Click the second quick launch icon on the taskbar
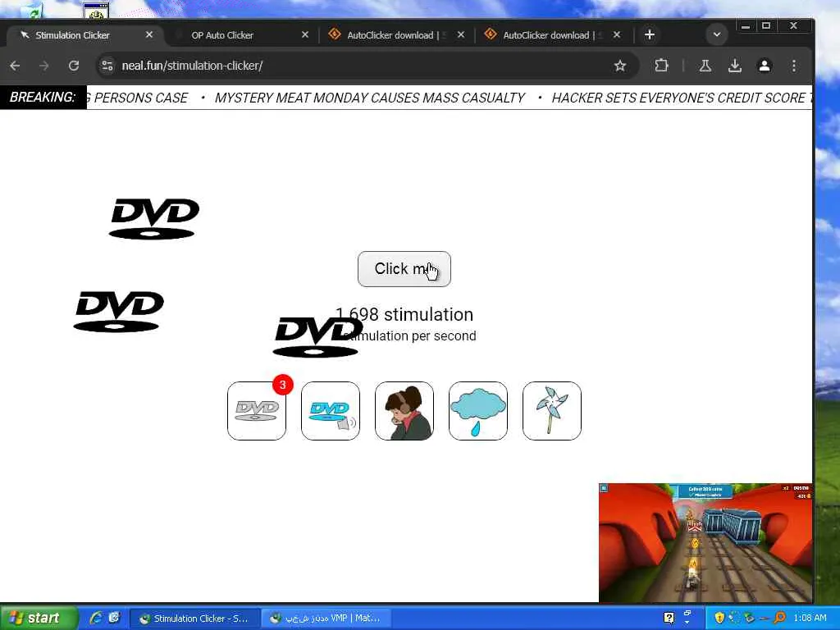This screenshot has width=840, height=630. pyautogui.click(x=114, y=618)
